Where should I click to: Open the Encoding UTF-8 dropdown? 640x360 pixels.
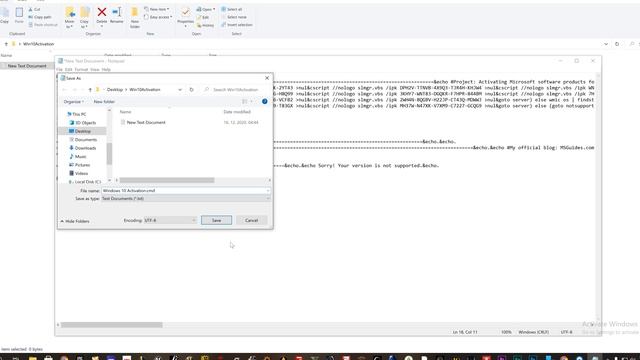170,220
